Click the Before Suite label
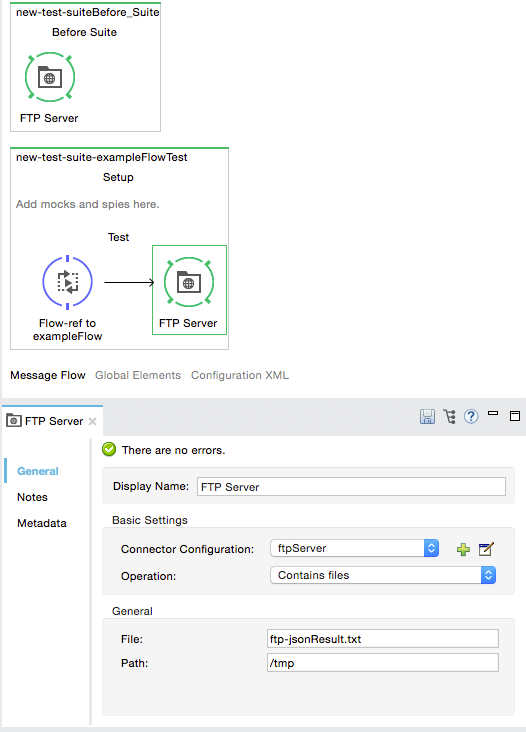Screen dimensions: 526x732 tap(84, 32)
